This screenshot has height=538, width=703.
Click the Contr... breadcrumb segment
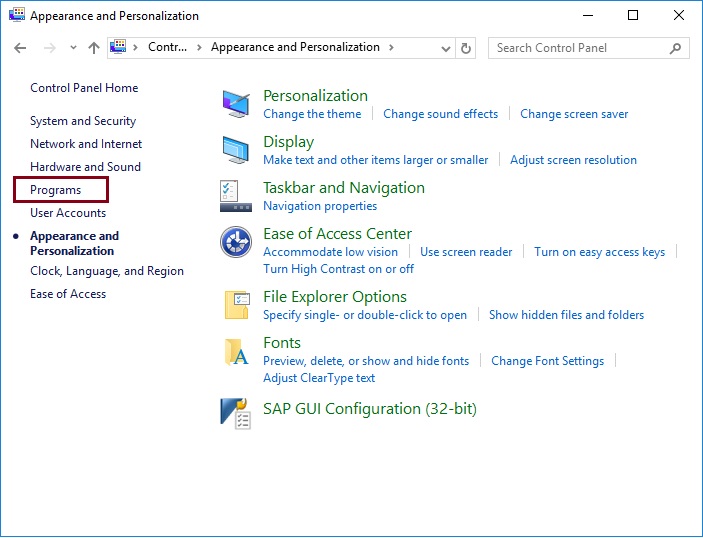point(167,47)
